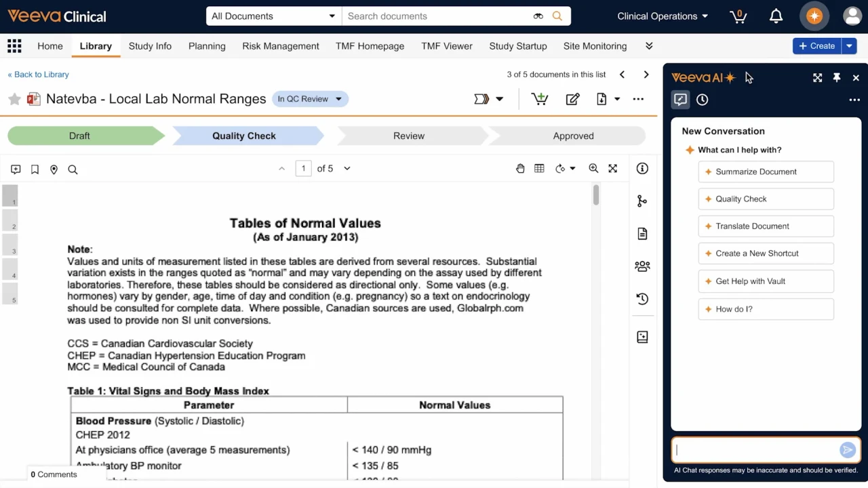This screenshot has height=488, width=868.
Task: Open the relationships branch icon panel
Action: point(642,201)
